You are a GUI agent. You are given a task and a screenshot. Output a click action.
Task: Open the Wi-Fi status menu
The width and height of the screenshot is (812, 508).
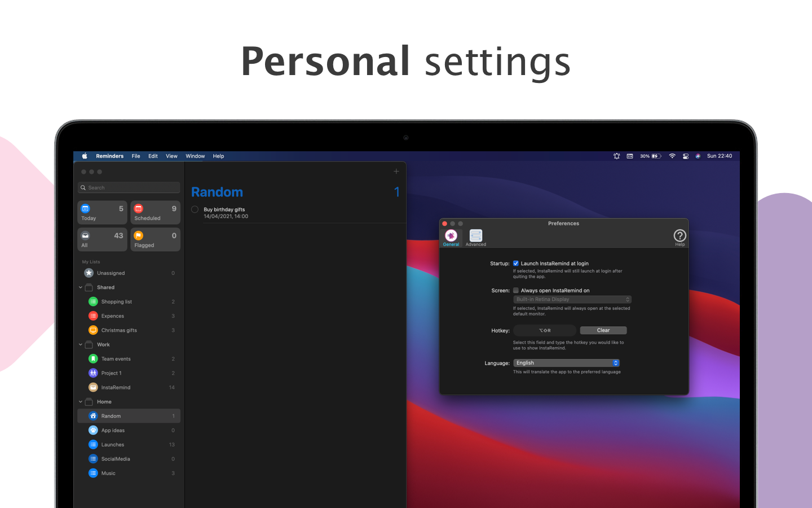coord(672,156)
